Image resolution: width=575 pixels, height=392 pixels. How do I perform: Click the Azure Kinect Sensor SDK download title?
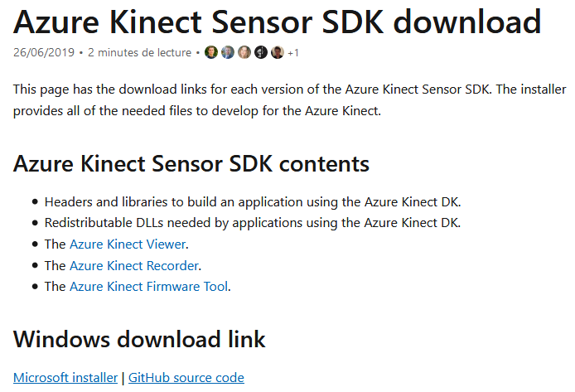(x=278, y=22)
